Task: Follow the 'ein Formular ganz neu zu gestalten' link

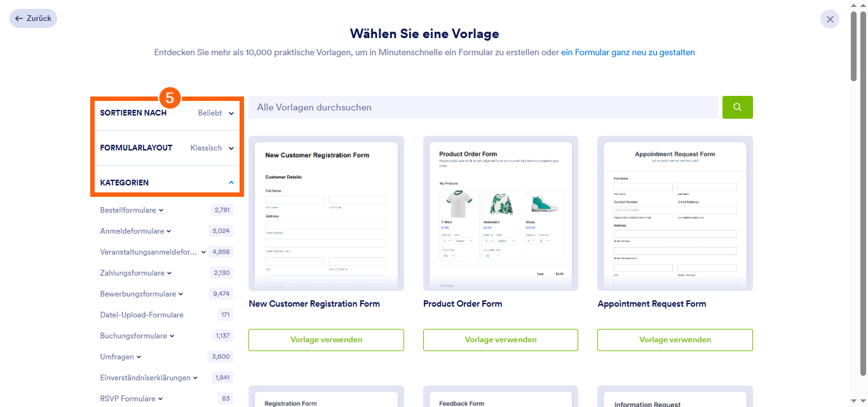Action: pos(628,53)
